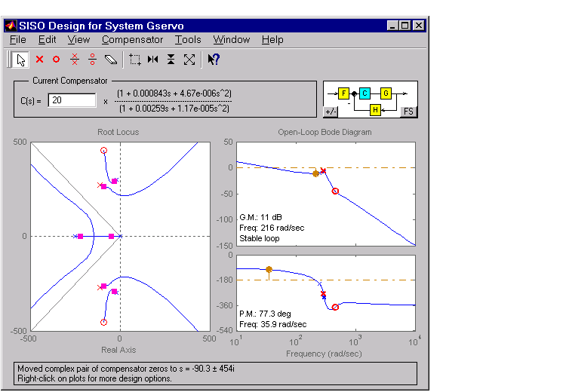Pick the add complex pole pair tool
The height and width of the screenshot is (392, 566).
pyautogui.click(x=75, y=59)
